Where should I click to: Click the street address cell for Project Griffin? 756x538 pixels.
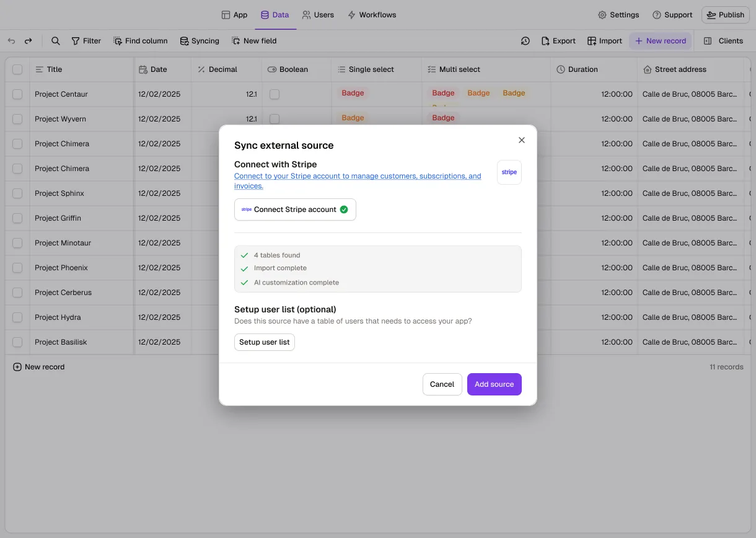click(x=690, y=218)
